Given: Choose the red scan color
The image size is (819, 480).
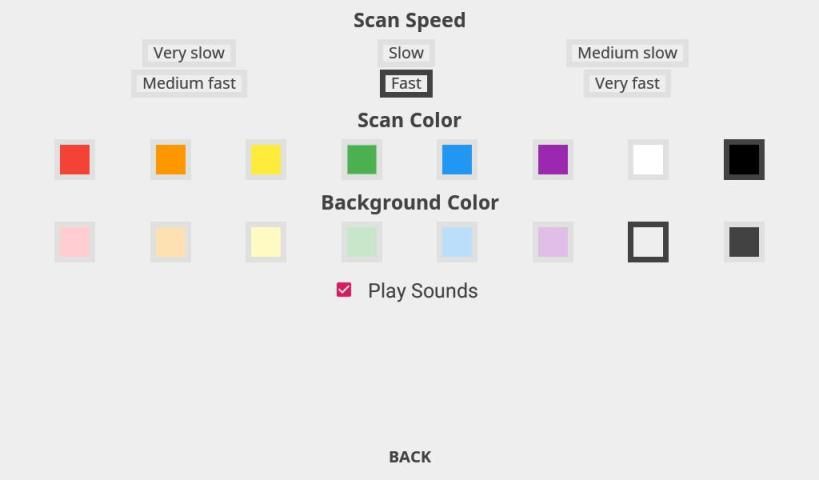Looking at the screenshot, I should click(75, 159).
